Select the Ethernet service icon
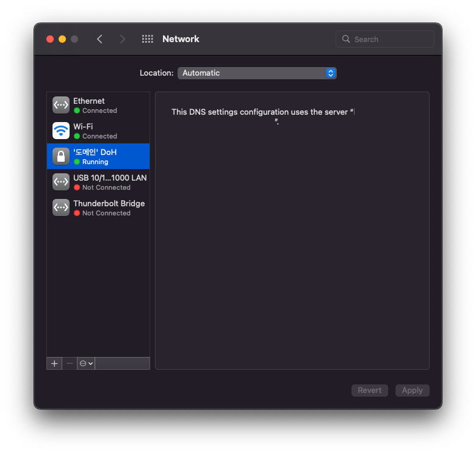The image size is (476, 454). (61, 105)
